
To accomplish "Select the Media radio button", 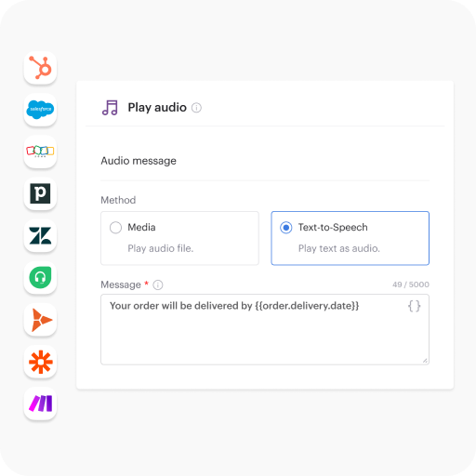I will (115, 228).
